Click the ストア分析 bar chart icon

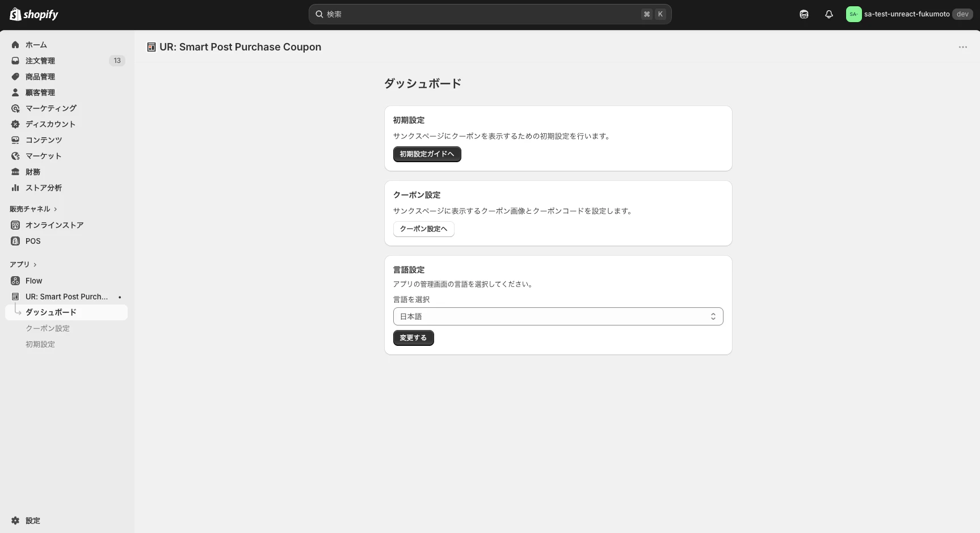point(15,188)
